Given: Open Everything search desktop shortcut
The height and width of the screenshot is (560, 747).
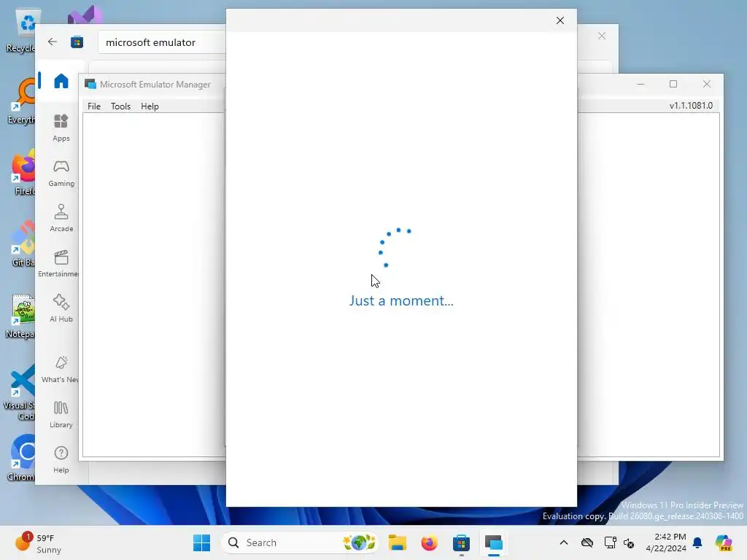Looking at the screenshot, I should [22, 102].
